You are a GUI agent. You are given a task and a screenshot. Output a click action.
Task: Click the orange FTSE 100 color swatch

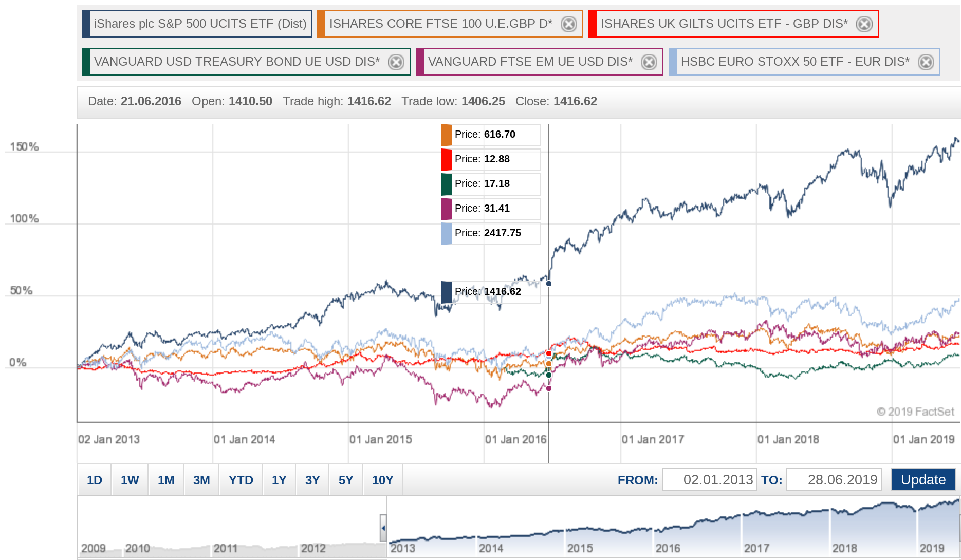pyautogui.click(x=321, y=24)
